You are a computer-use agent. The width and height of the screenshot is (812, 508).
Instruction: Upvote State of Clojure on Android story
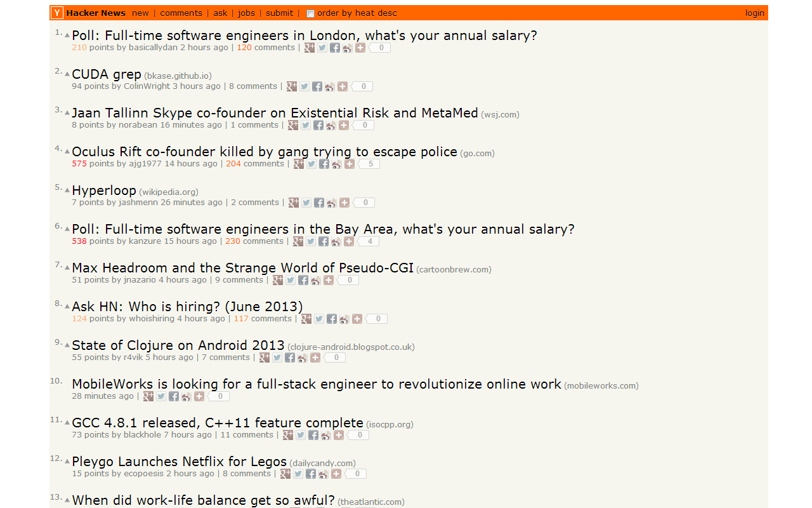pyautogui.click(x=67, y=345)
